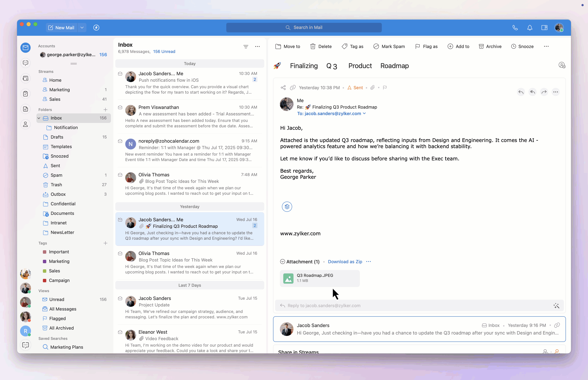Click the participants icon beside subject

pyautogui.click(x=562, y=65)
